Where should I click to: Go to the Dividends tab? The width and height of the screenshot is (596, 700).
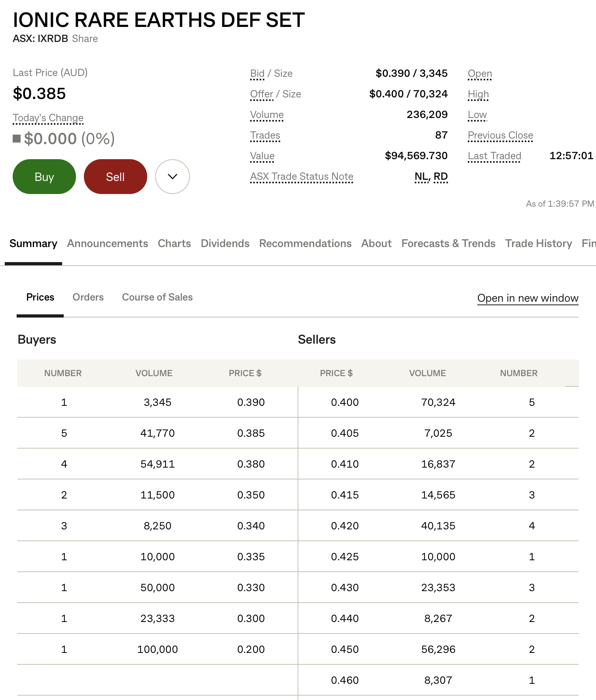click(x=225, y=243)
